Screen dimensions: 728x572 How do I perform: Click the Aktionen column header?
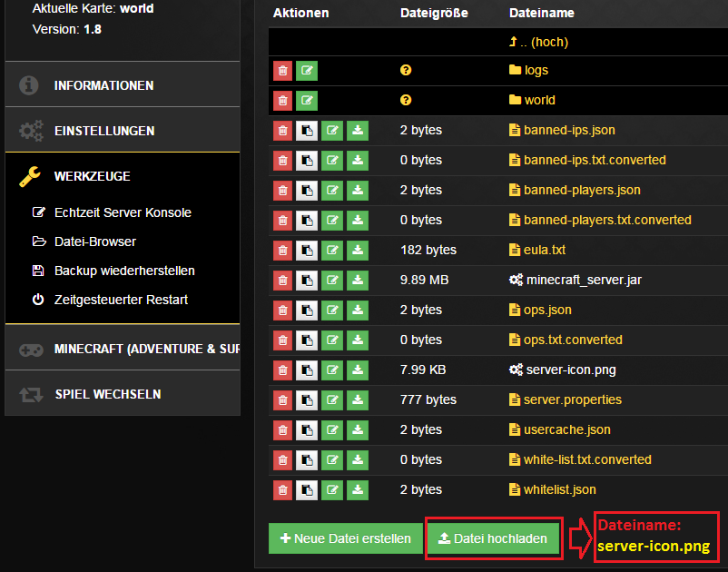300,13
